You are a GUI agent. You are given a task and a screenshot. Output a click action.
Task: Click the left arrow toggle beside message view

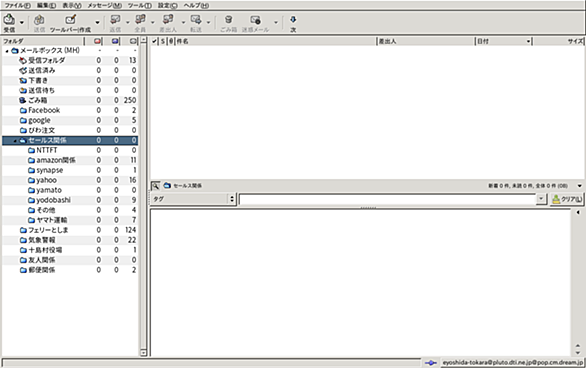pyautogui.click(x=578, y=213)
